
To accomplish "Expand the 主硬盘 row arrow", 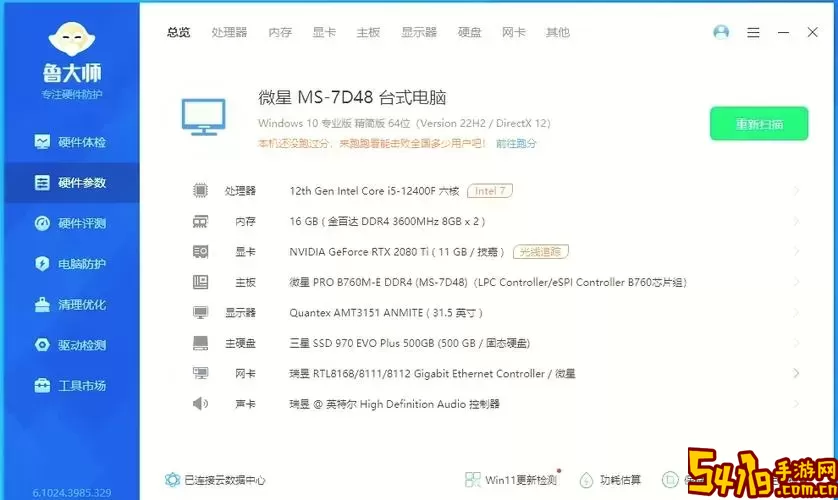I will pyautogui.click(x=796, y=343).
